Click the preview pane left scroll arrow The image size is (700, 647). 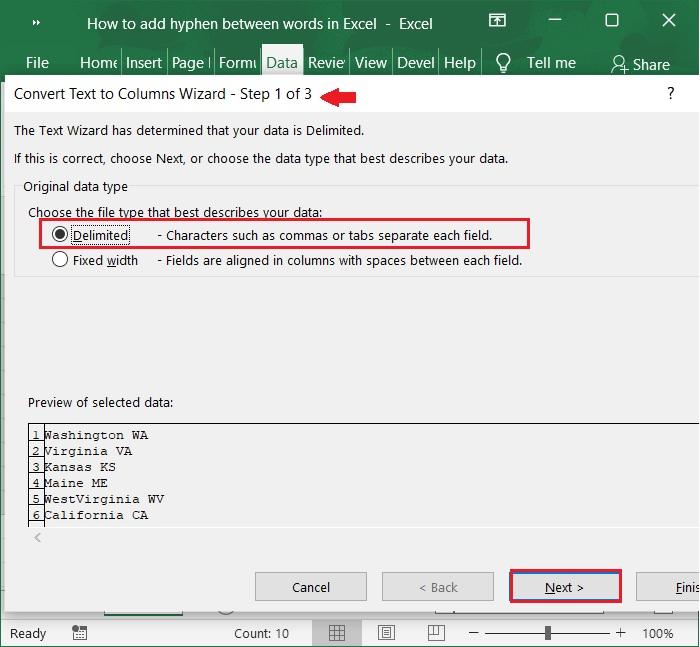point(38,538)
